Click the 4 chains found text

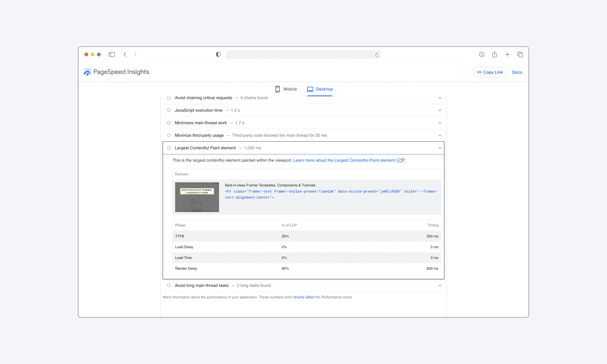[254, 98]
